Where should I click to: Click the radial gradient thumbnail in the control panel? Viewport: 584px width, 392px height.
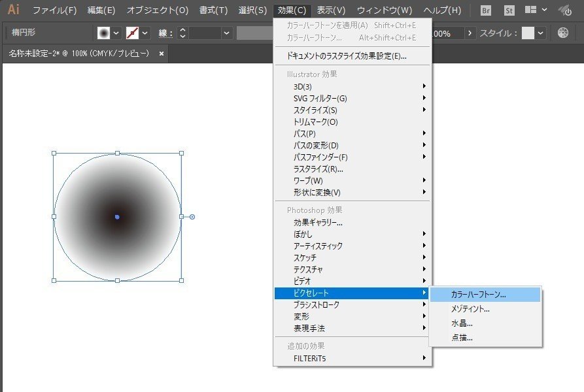point(105,32)
